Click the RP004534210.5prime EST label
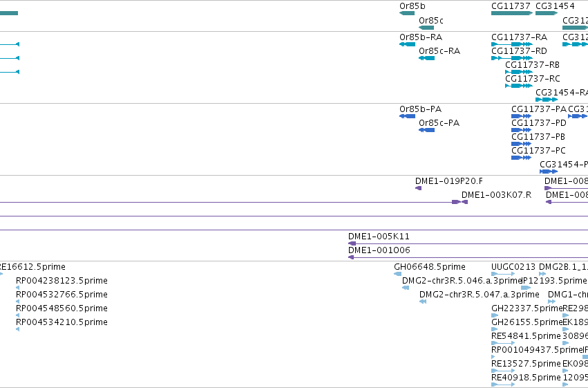 point(61,322)
